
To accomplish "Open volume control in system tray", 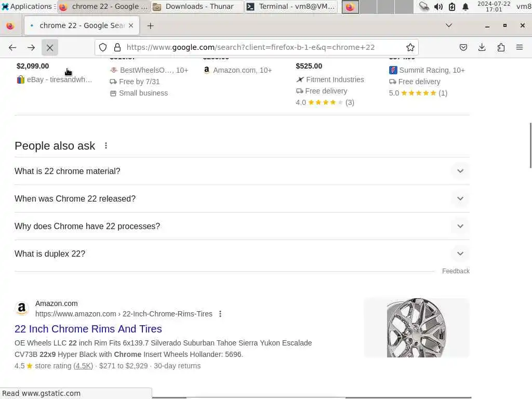I will point(438,6).
